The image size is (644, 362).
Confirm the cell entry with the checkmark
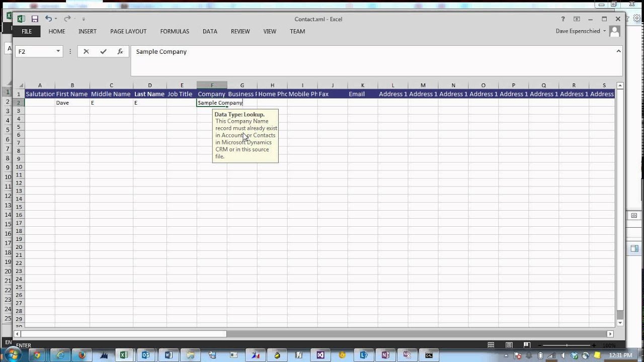pyautogui.click(x=103, y=51)
